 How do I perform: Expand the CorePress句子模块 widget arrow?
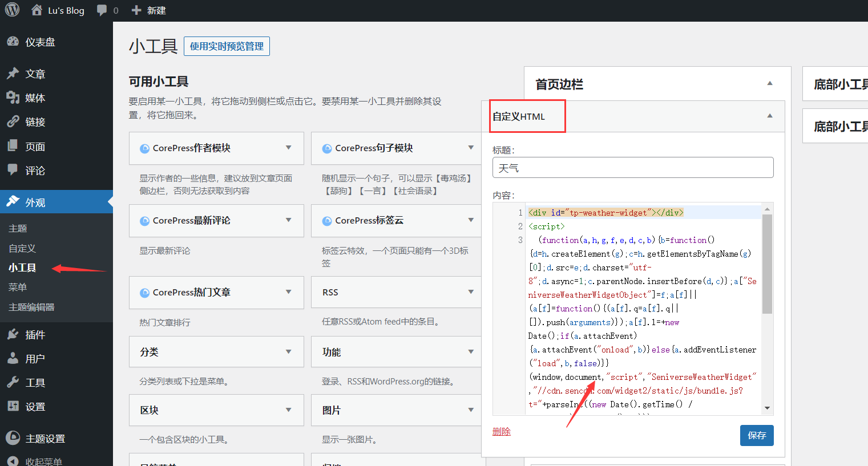pyautogui.click(x=471, y=148)
